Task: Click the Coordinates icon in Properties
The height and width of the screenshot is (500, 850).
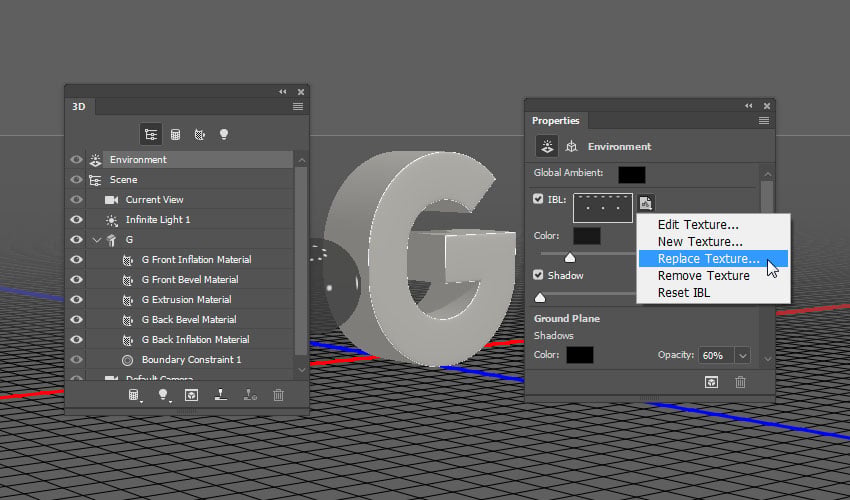Action: tap(571, 146)
